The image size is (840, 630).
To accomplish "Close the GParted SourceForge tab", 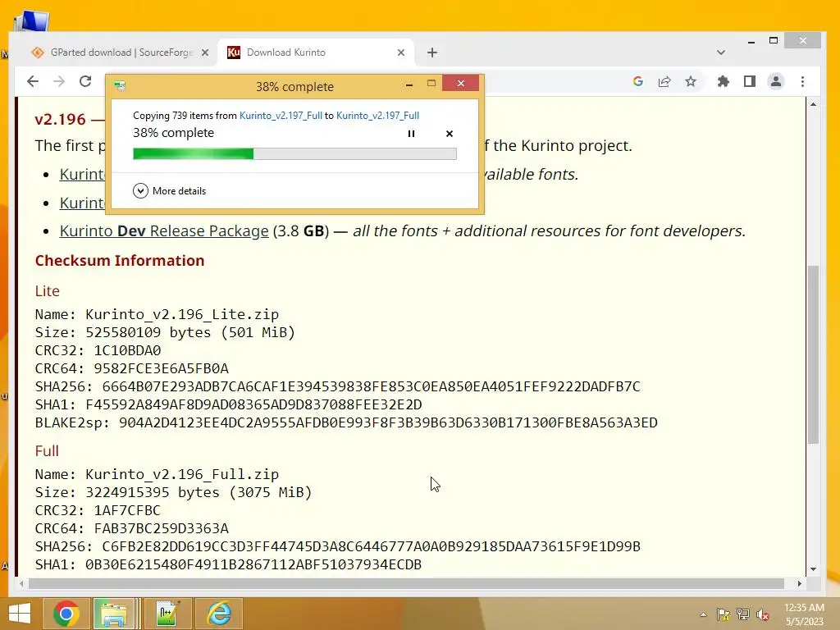I will pos(205,52).
